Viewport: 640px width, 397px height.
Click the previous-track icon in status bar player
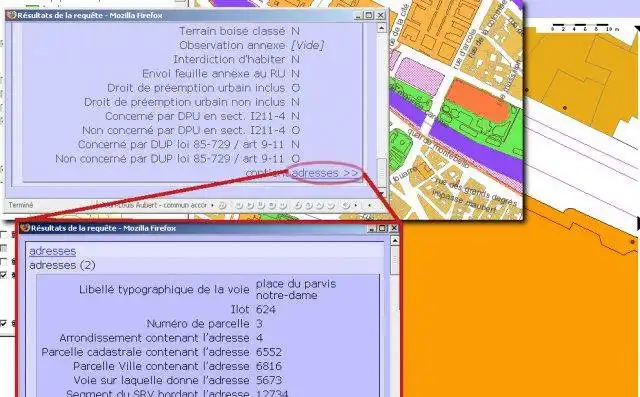(240, 205)
